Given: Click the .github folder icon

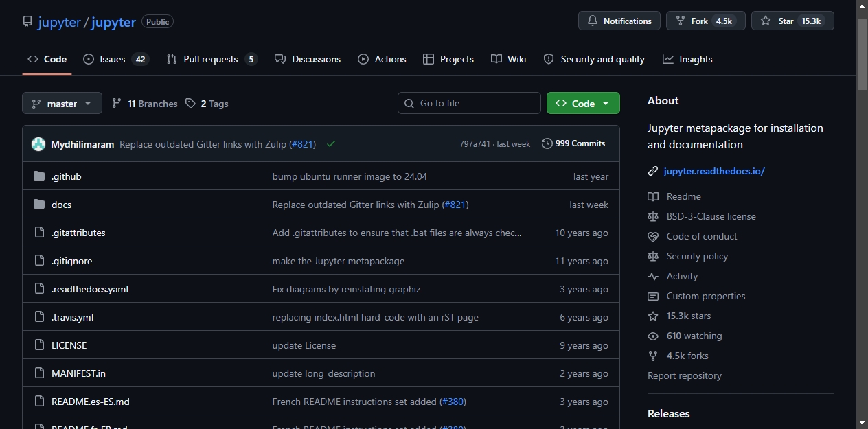Looking at the screenshot, I should (39, 176).
